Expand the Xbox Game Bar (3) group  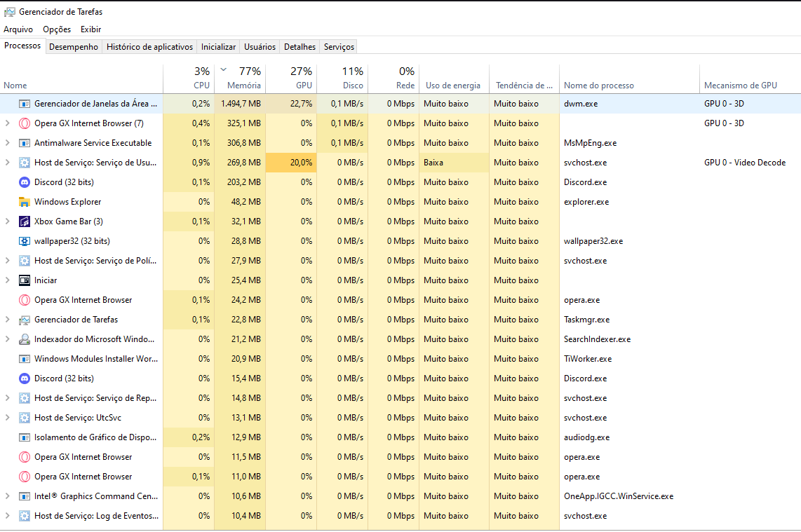[x=7, y=221]
